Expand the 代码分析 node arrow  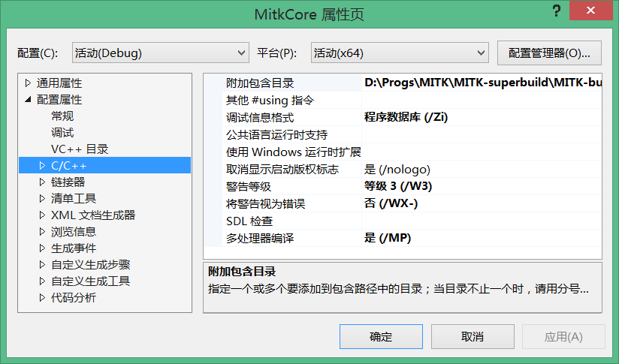click(x=42, y=298)
